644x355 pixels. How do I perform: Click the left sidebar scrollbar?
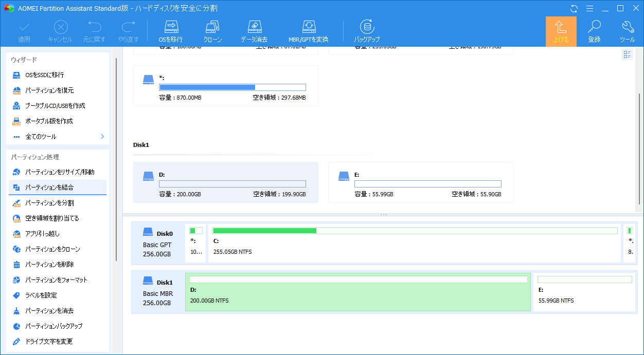tap(116, 159)
